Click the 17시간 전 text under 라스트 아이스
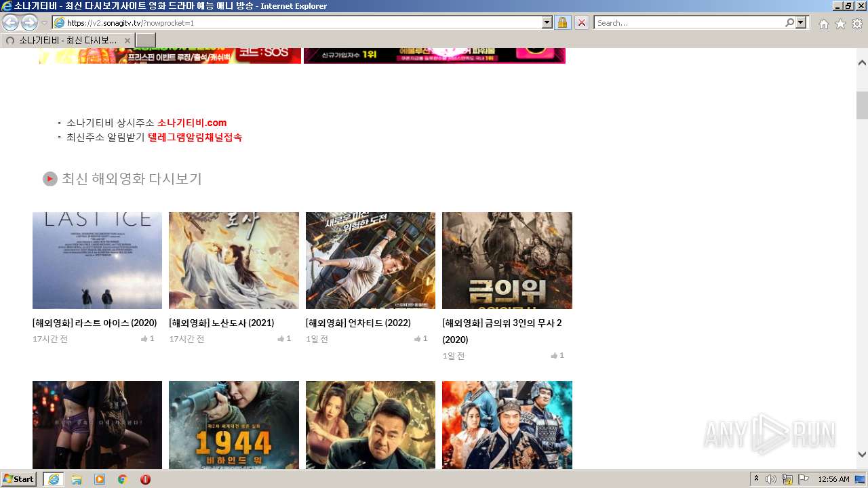Viewport: 868px width, 488px height. (50, 339)
